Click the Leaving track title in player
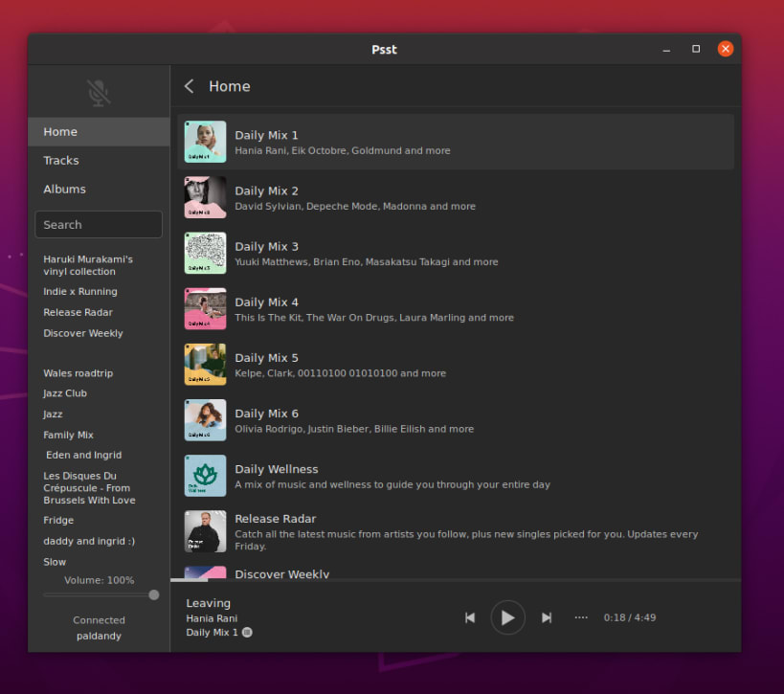The height and width of the screenshot is (694, 784). click(x=208, y=603)
